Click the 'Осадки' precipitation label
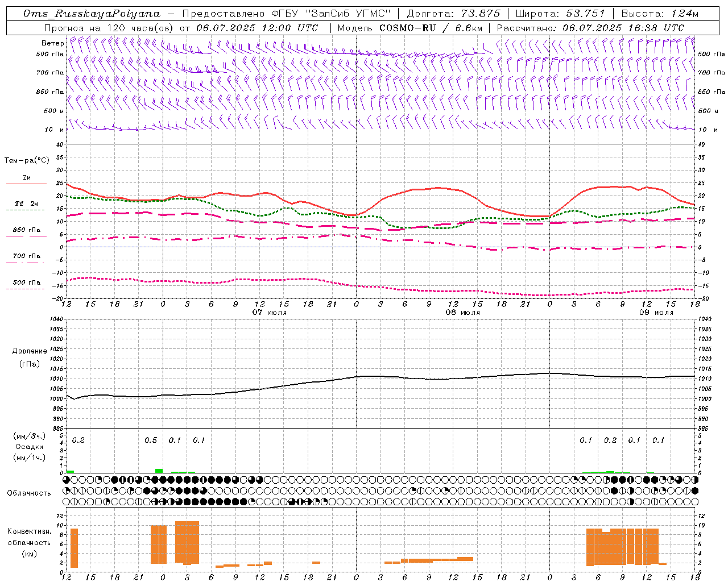The width and height of the screenshot is (728, 582). (x=29, y=447)
